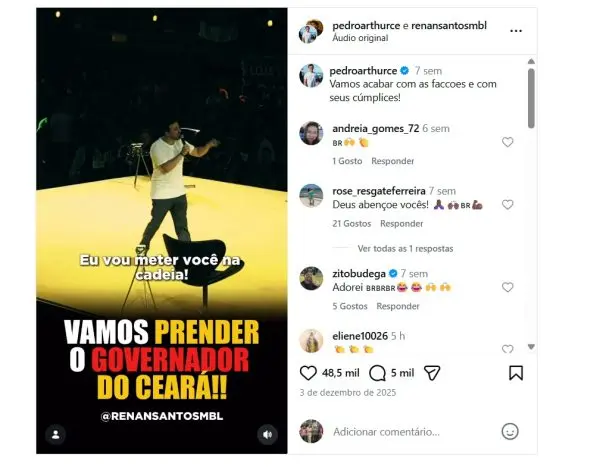Screen dimensions: 600x467
Task: Open eliene10026's profile avatar
Action: (x=311, y=340)
